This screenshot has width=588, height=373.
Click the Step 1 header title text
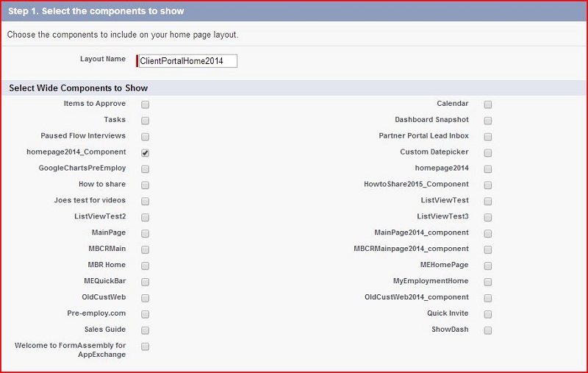96,11
